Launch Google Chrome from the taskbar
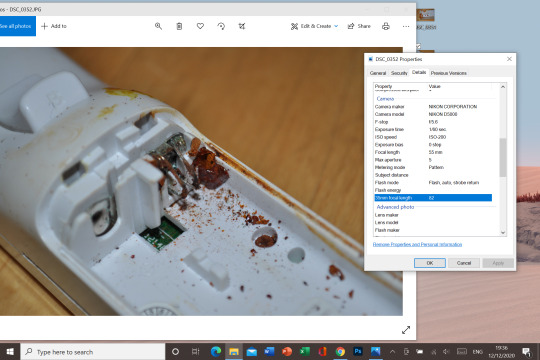This screenshot has width=540, height=360. (x=340, y=351)
